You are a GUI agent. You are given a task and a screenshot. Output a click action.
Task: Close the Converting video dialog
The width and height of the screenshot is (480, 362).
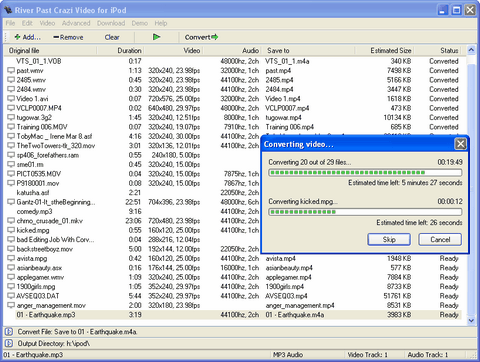pyautogui.click(x=460, y=144)
